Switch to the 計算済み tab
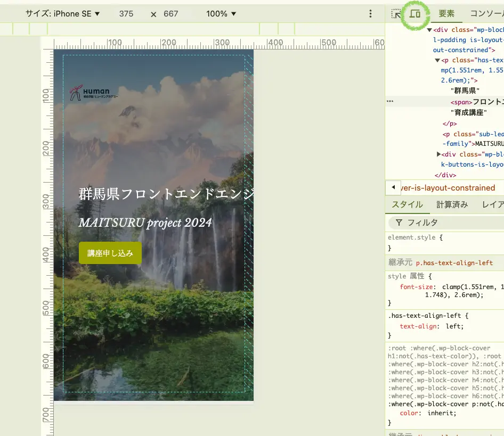 [452, 204]
